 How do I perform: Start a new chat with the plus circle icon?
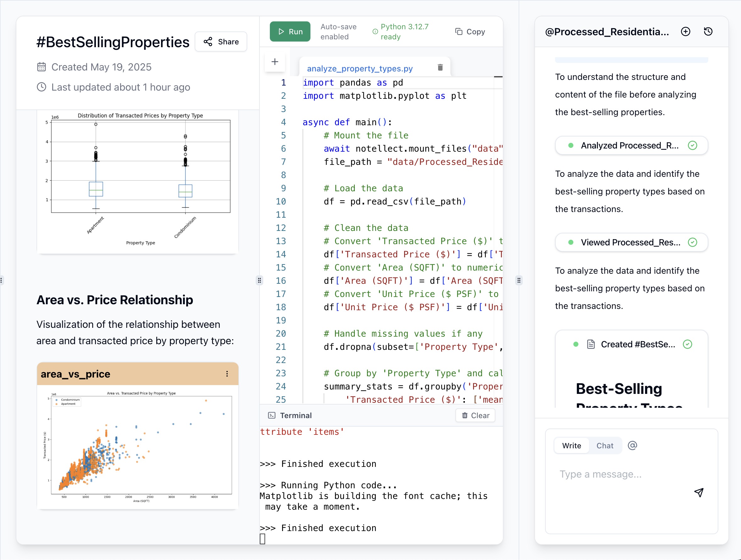coord(685,31)
